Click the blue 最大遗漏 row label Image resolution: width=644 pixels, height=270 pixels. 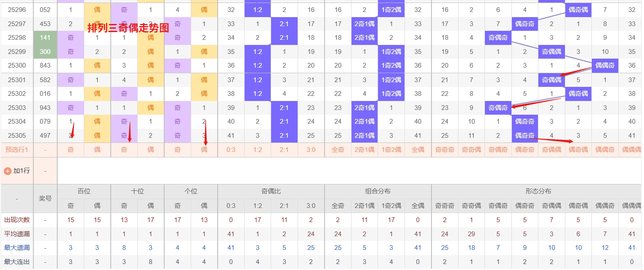(17, 248)
